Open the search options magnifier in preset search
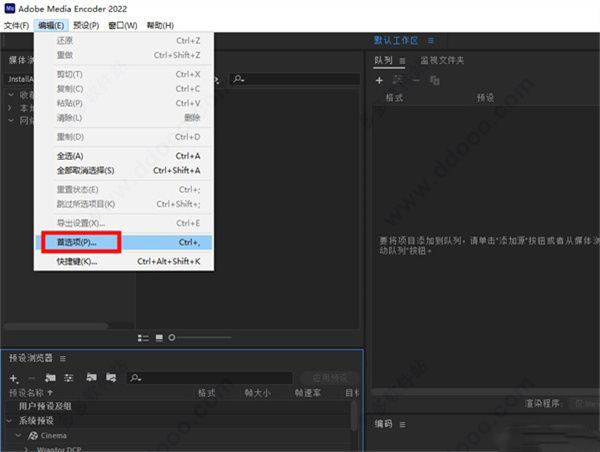The width and height of the screenshot is (600, 452). [135, 378]
